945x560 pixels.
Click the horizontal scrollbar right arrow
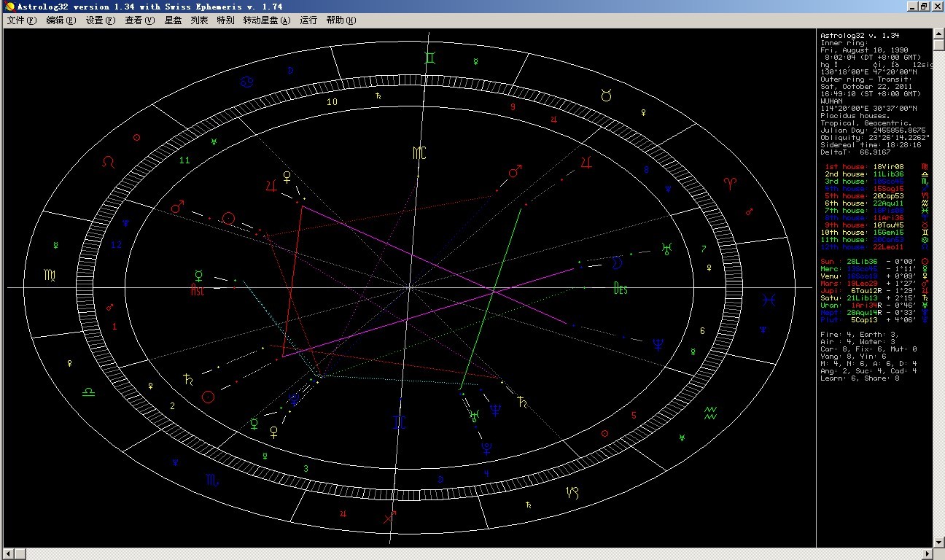coord(927,553)
